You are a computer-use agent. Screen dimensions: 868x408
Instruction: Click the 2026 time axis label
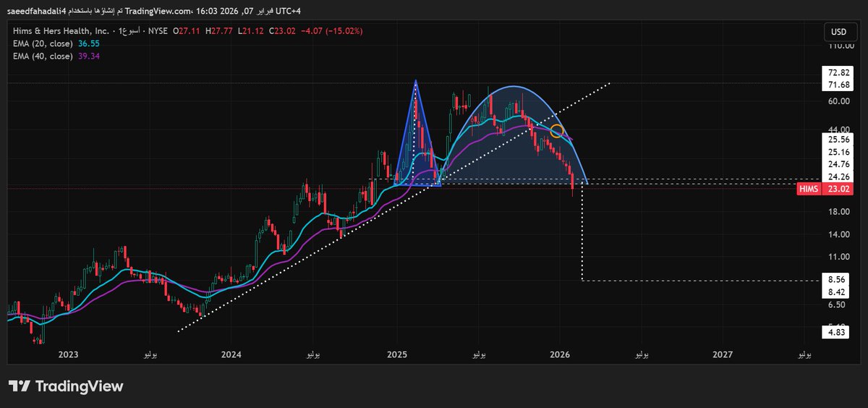point(559,354)
